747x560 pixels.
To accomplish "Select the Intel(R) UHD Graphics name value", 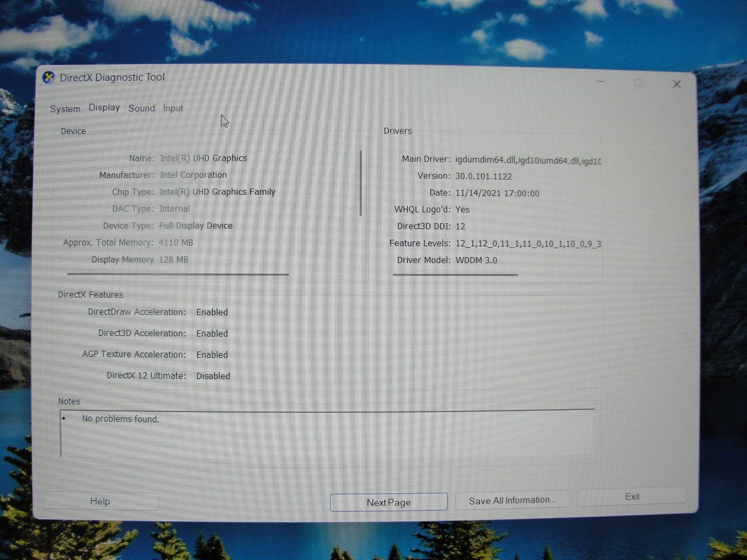I will pos(203,158).
